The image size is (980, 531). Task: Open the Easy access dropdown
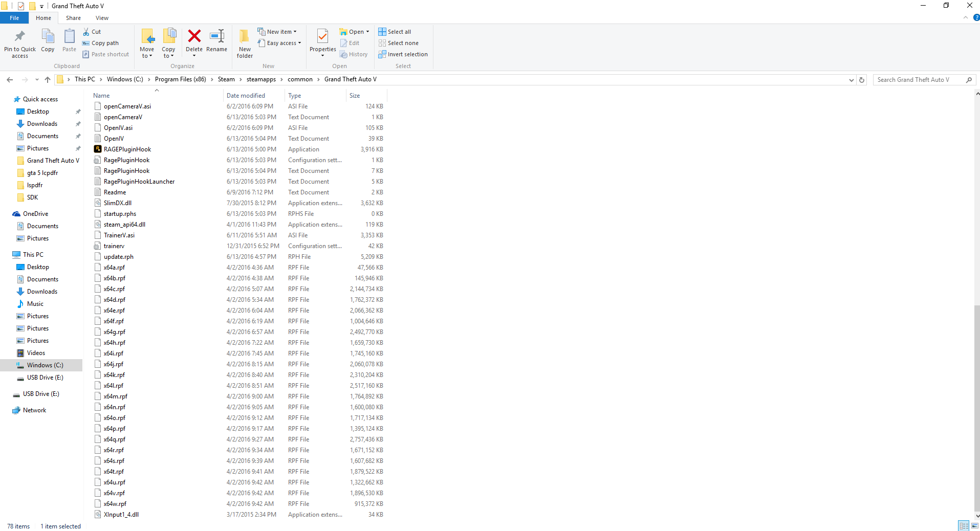tap(279, 43)
